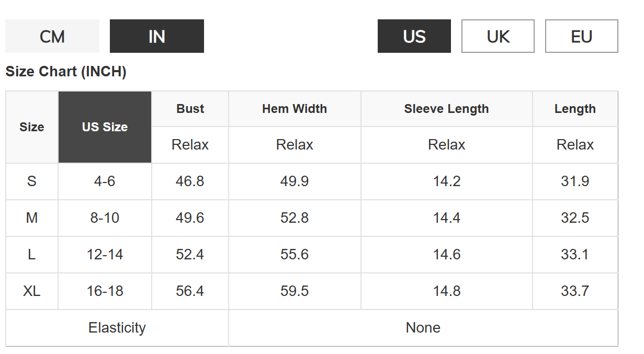Click the Length column header
The image size is (644, 354).
(x=575, y=109)
